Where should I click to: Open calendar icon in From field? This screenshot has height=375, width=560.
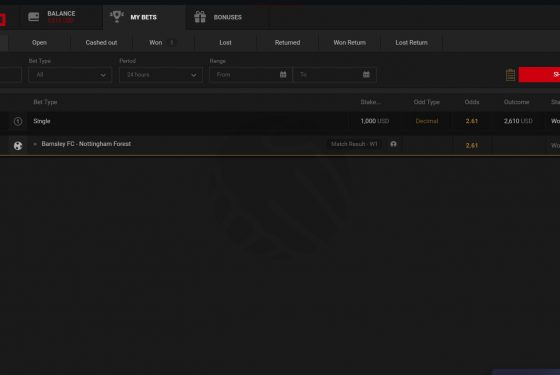pyautogui.click(x=283, y=74)
